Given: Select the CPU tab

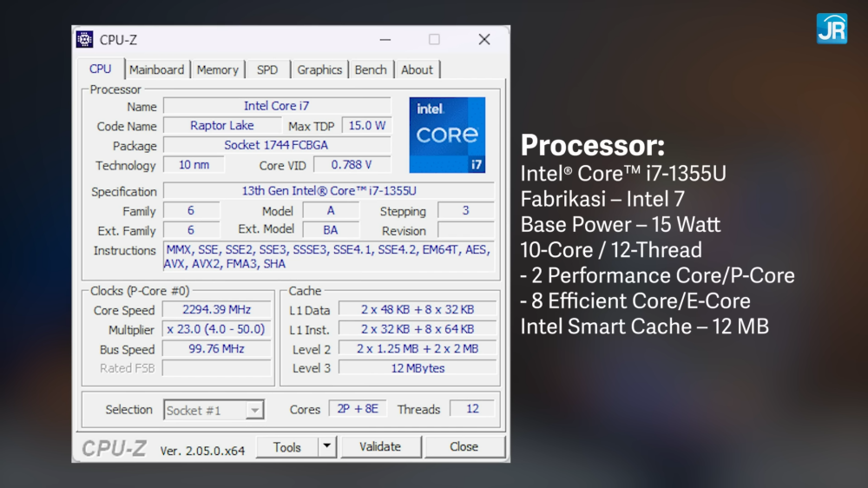Looking at the screenshot, I should [x=101, y=69].
